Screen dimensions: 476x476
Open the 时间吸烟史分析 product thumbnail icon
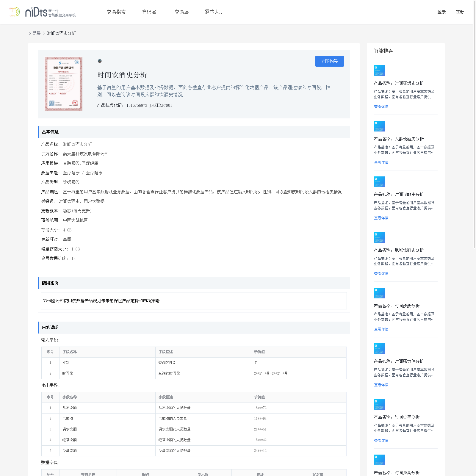point(379,71)
